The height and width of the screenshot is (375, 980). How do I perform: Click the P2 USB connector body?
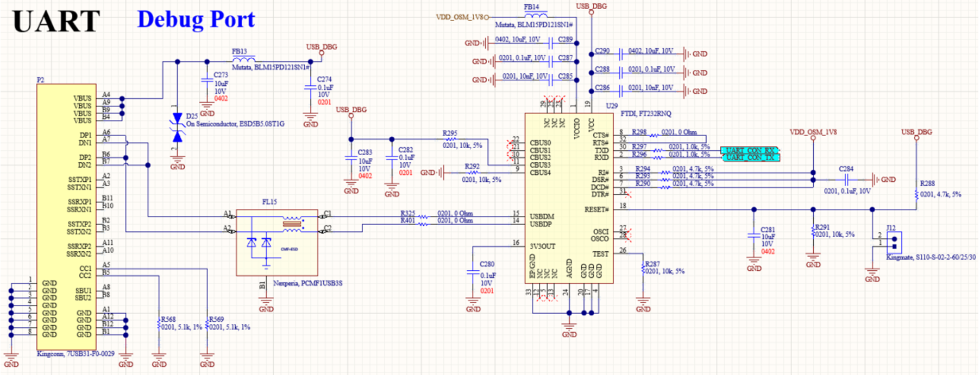pos(66,217)
